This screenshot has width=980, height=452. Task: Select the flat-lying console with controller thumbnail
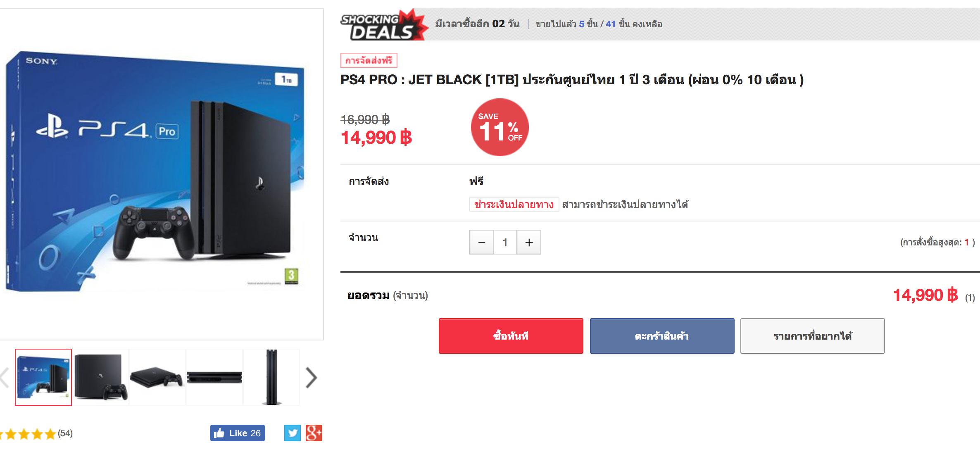tap(157, 377)
